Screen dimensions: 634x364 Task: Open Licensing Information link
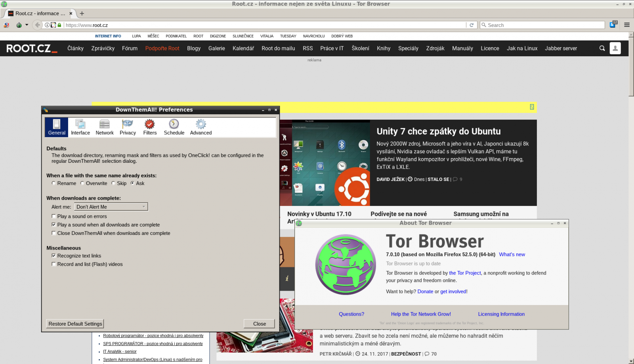tap(501, 314)
